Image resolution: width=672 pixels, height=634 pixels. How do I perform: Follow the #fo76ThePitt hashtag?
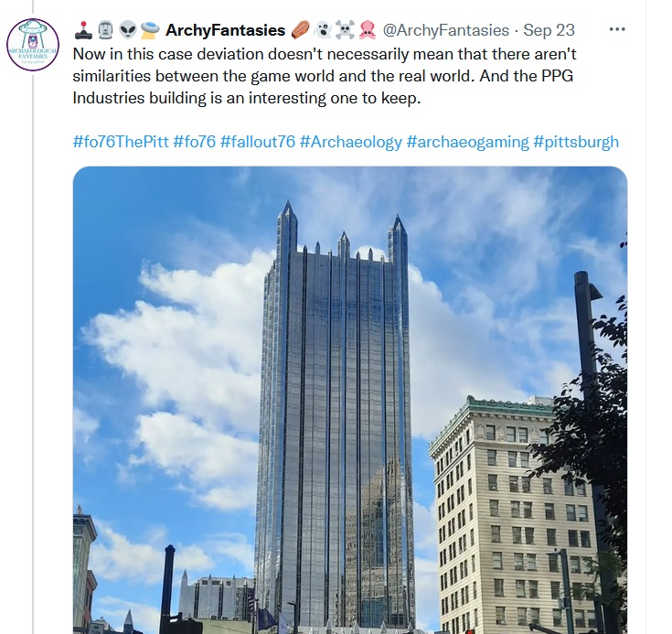pyautogui.click(x=121, y=142)
